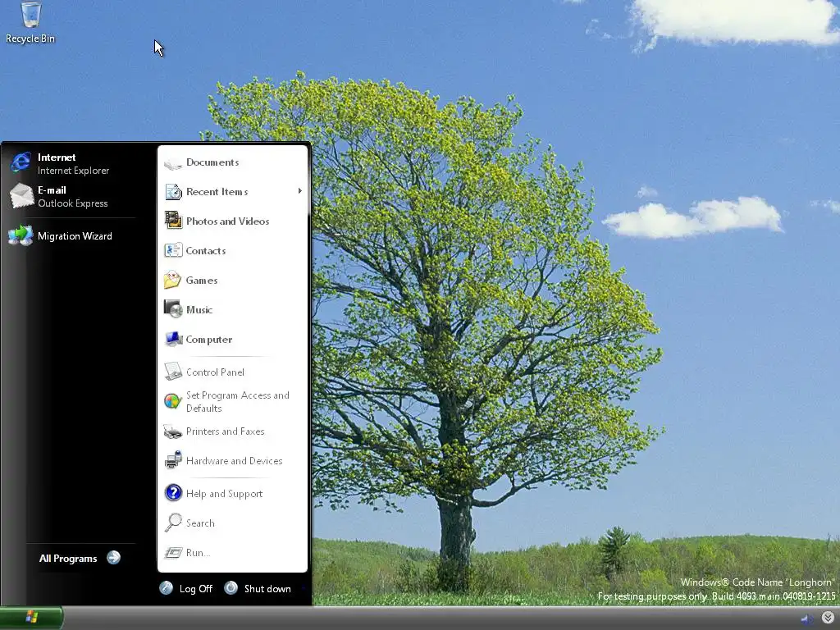Click the Set Program Access globe icon

172,400
